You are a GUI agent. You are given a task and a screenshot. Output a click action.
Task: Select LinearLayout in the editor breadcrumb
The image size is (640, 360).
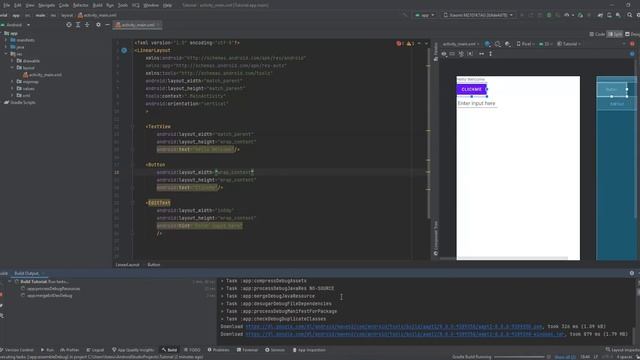[127, 265]
